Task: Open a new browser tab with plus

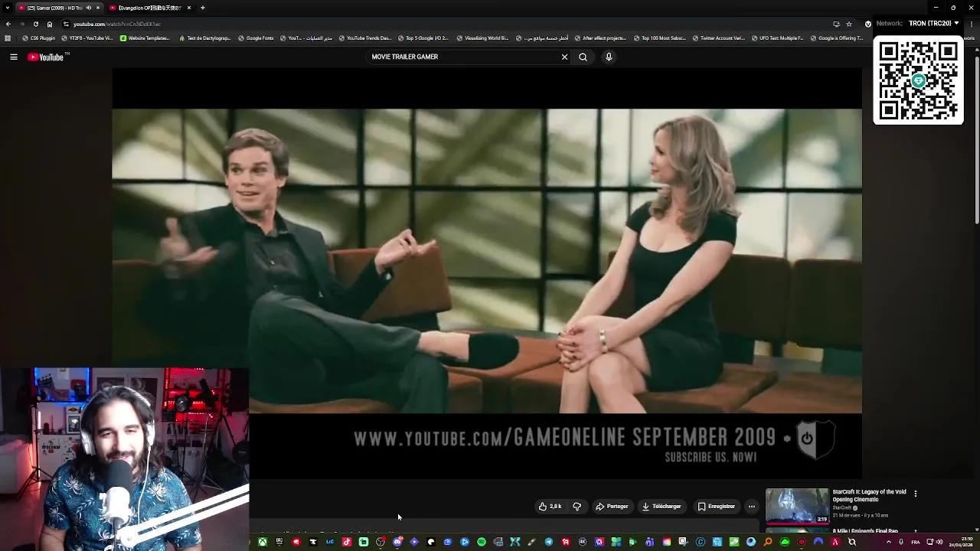Action: (202, 8)
